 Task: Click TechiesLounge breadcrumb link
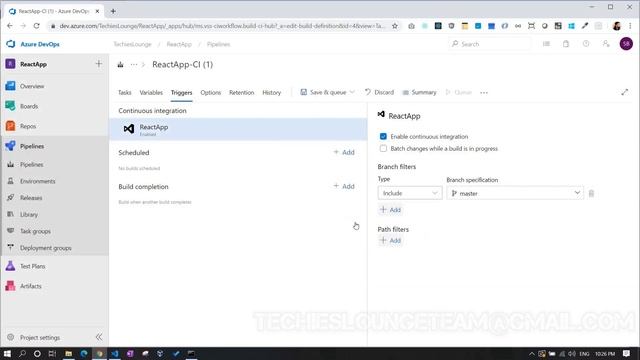tap(132, 44)
